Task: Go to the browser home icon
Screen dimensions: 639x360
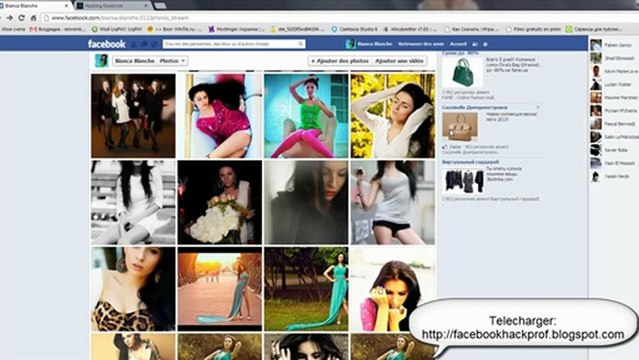Action: pos(33,18)
